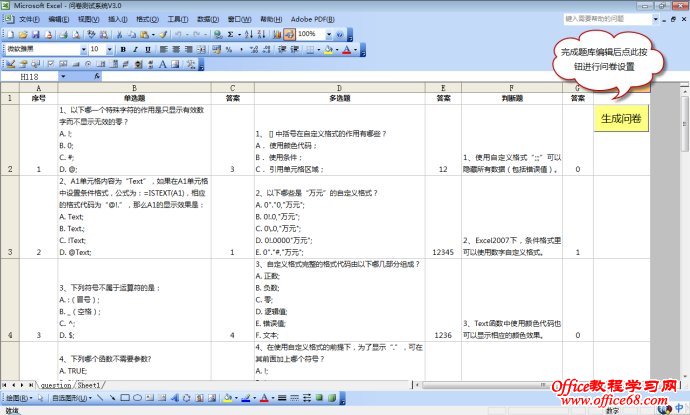
Task: Select the Option Button control icon
Action: (x=88, y=64)
